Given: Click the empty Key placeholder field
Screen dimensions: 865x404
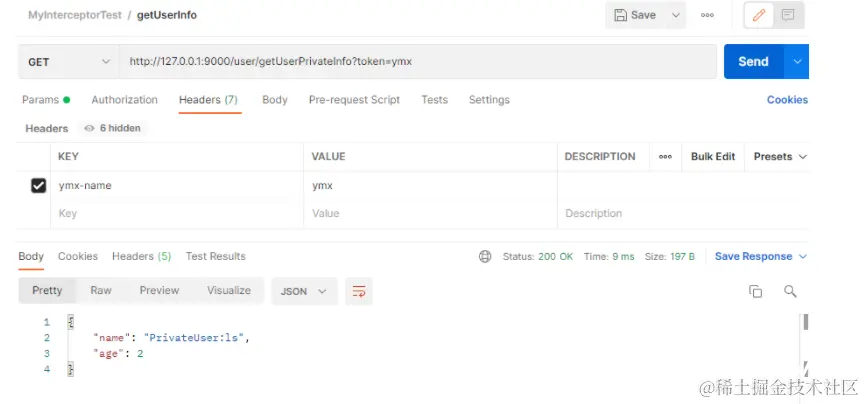Looking at the screenshot, I should pyautogui.click(x=177, y=214).
